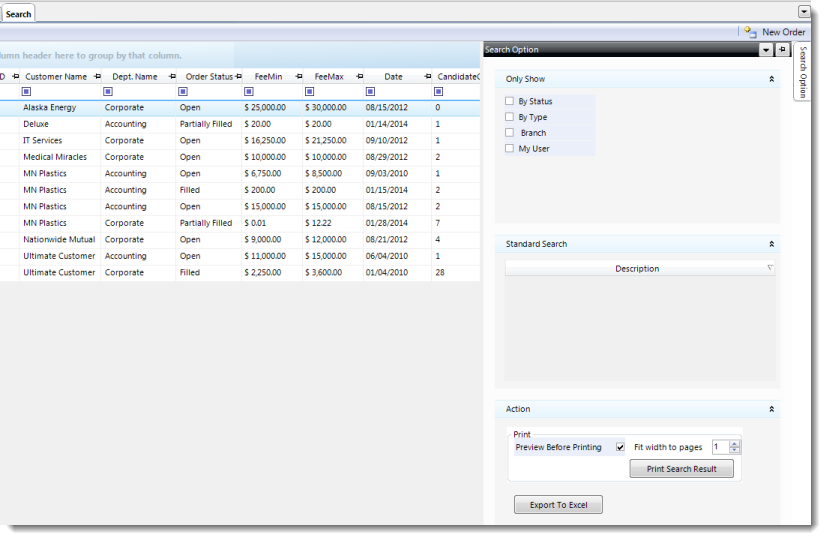The width and height of the screenshot is (826, 540).
Task: Sort by Order Status column header
Action: (x=209, y=77)
